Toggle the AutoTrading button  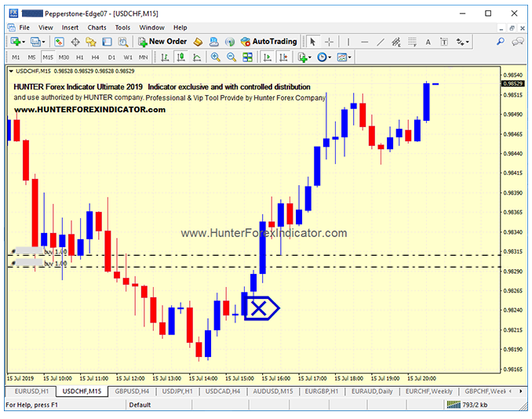coord(268,42)
